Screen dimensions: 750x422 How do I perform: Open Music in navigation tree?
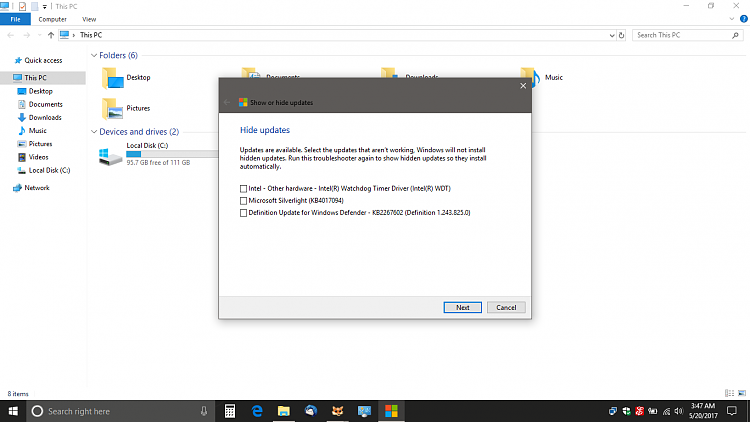[x=37, y=131]
